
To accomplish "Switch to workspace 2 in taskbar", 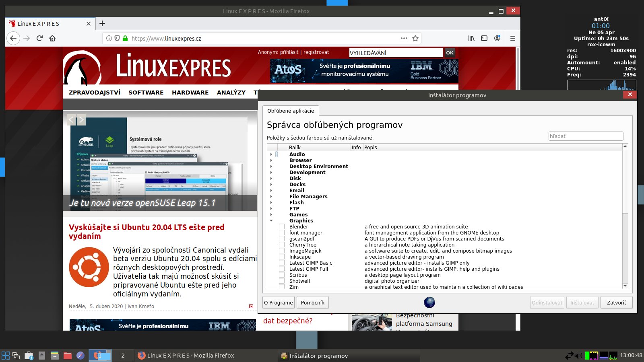I will [x=123, y=356].
